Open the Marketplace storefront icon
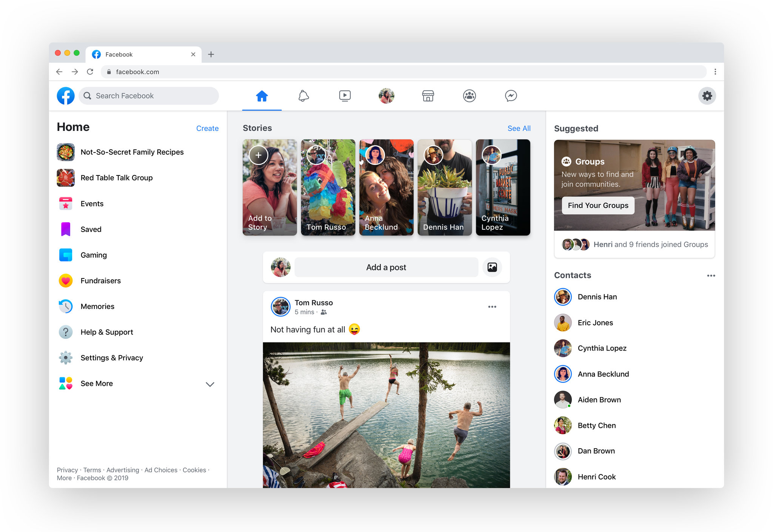 coord(428,96)
